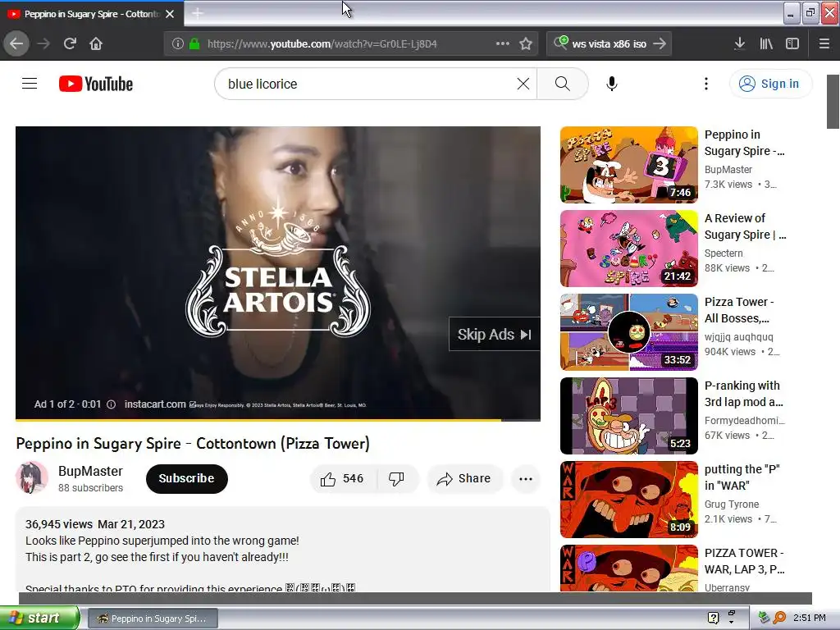840x630 pixels.
Task: Close the Peppino in Sugary Spire tab
Action: 170,14
